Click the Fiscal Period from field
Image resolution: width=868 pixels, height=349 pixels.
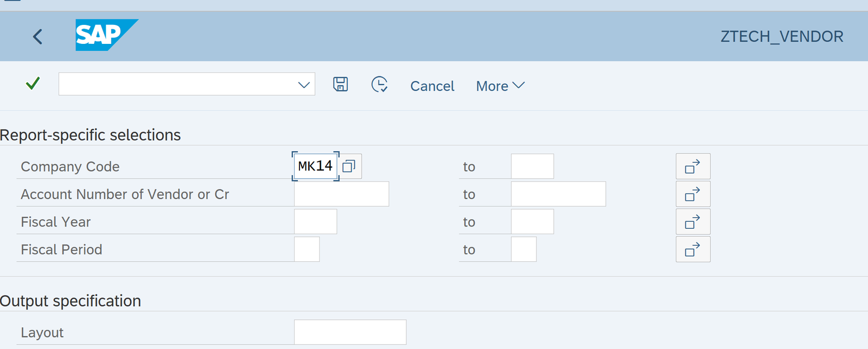[307, 249]
